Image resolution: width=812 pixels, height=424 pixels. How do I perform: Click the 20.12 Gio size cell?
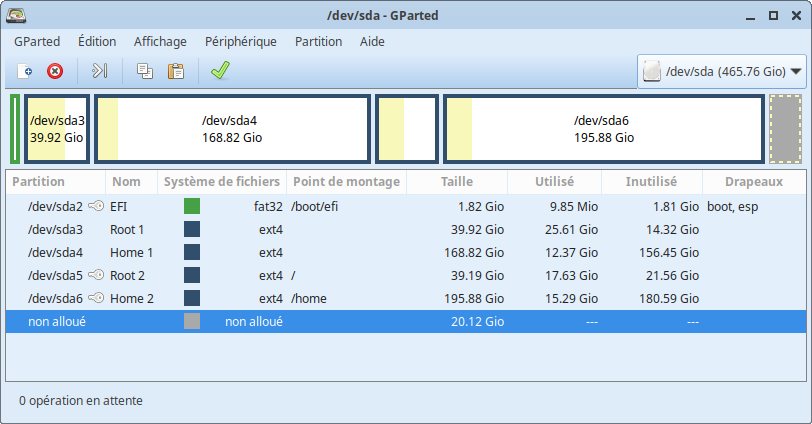477,321
